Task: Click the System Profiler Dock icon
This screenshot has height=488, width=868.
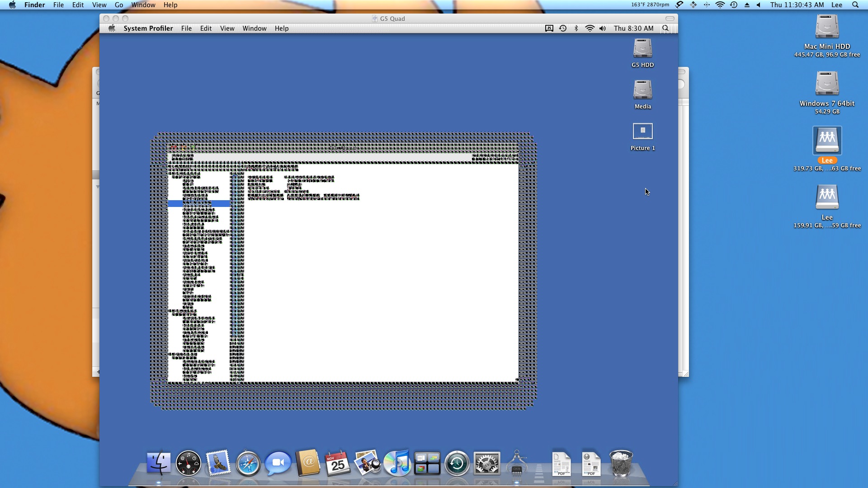Action: [x=516, y=464]
